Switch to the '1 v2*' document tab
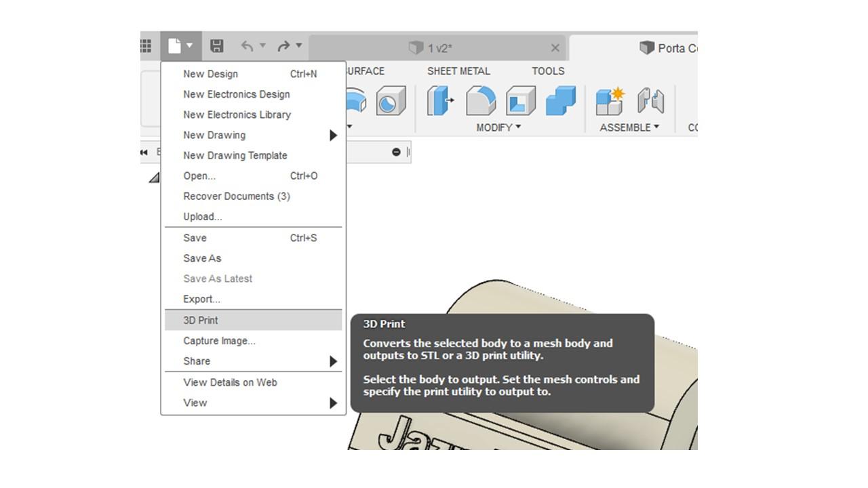868x488 pixels. [x=438, y=47]
